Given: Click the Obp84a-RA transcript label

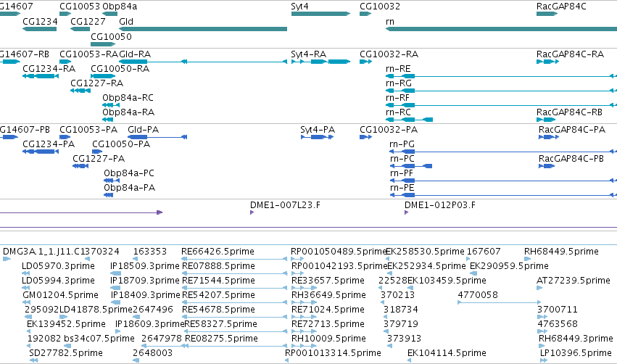Looking at the screenshot, I should point(128,112).
